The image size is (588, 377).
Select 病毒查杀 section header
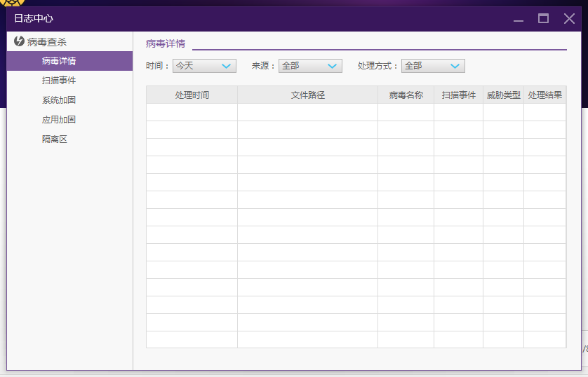coord(47,42)
